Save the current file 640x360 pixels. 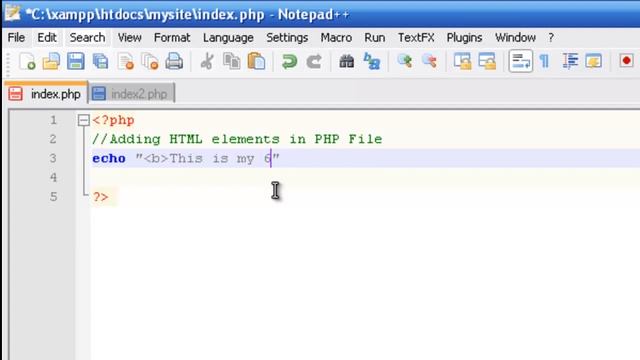coord(76,62)
